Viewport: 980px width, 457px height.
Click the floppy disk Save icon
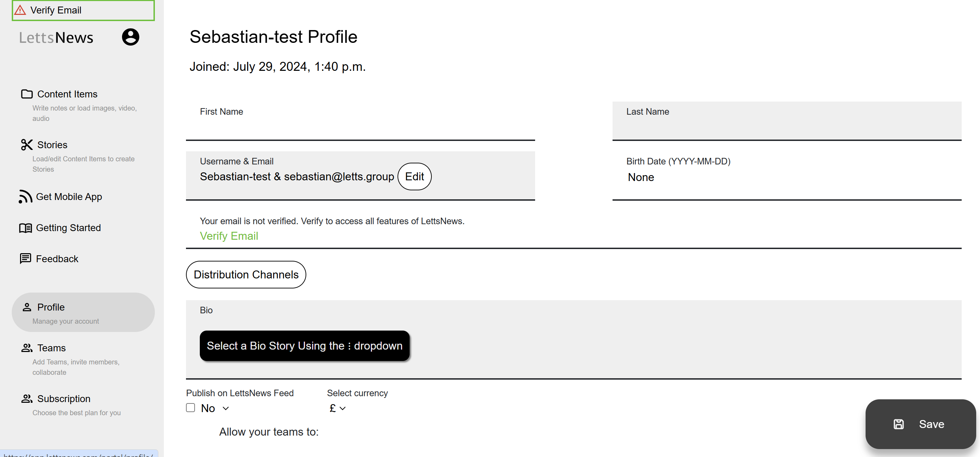click(x=898, y=424)
